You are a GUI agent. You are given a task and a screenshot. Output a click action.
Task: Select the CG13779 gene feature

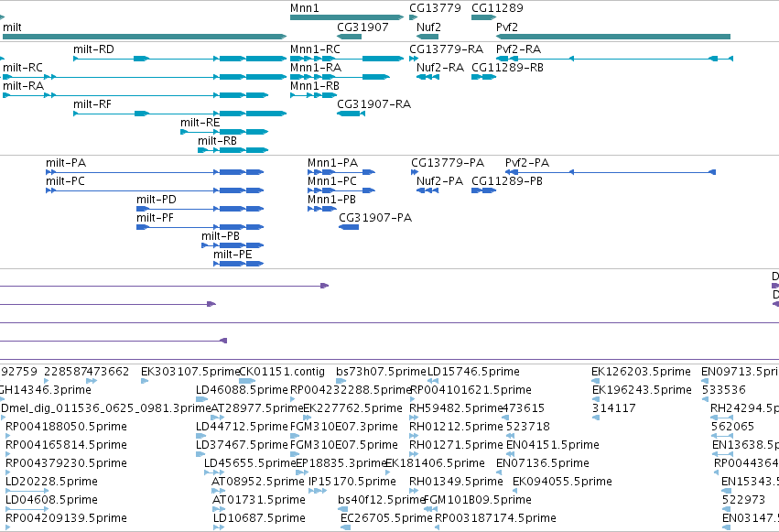click(x=414, y=17)
